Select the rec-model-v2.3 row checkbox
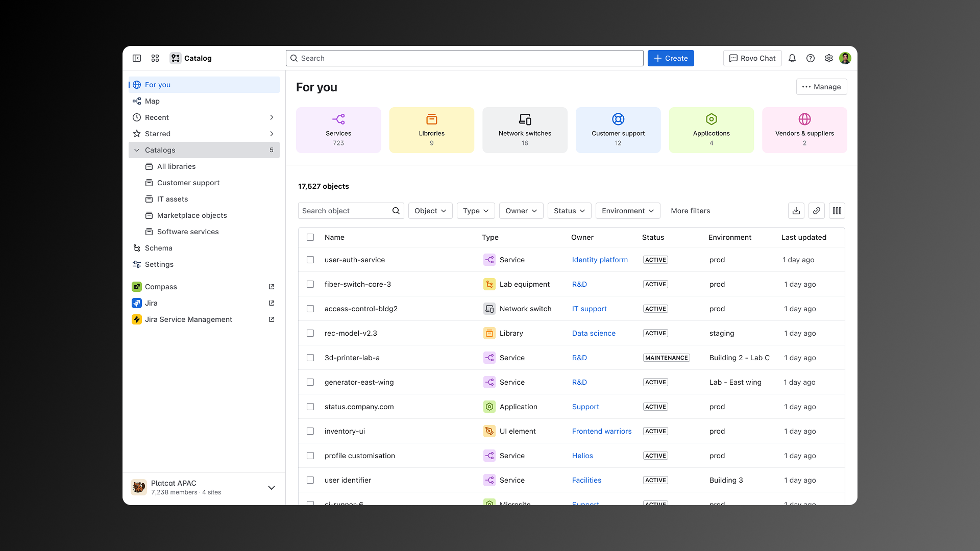Viewport: 980px width, 551px height. pos(310,333)
